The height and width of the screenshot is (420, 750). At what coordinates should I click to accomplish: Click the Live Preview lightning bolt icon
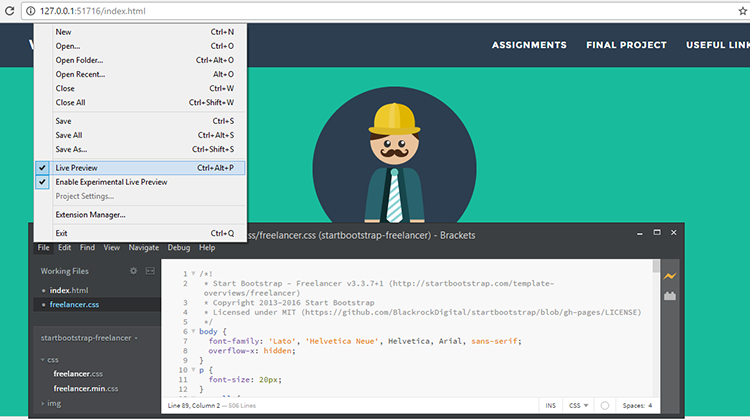[670, 276]
